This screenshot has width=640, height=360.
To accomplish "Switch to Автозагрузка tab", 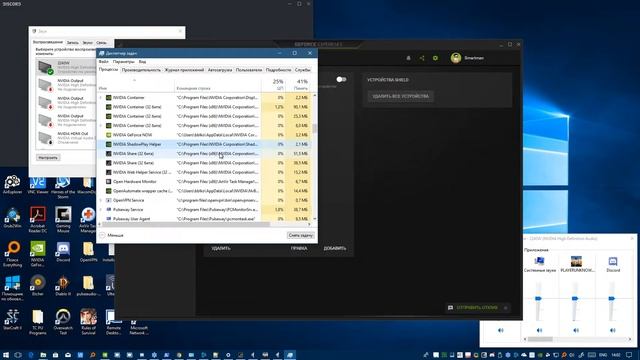I will (x=220, y=70).
